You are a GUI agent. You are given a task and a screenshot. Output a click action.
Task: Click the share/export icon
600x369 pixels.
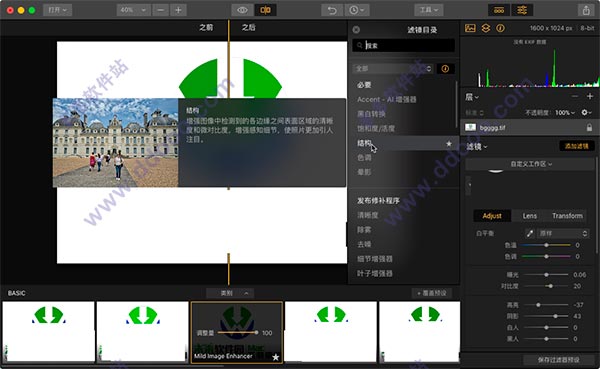click(x=586, y=10)
